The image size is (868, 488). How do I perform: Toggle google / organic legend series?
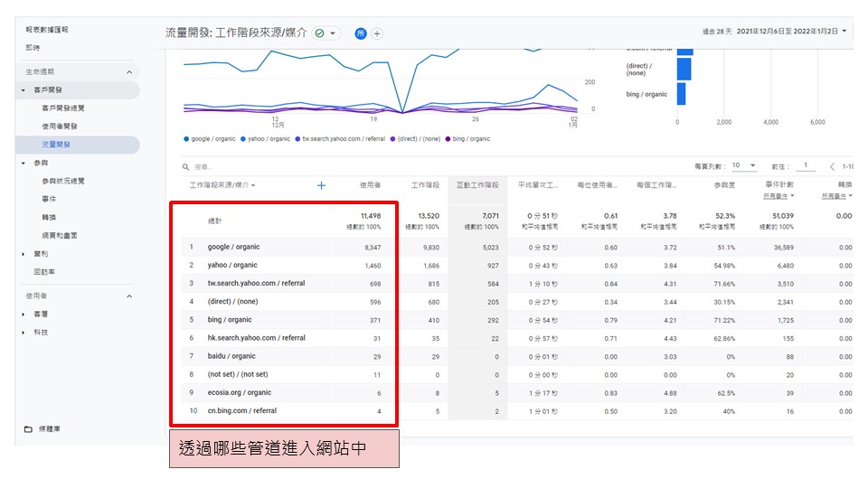[x=210, y=139]
